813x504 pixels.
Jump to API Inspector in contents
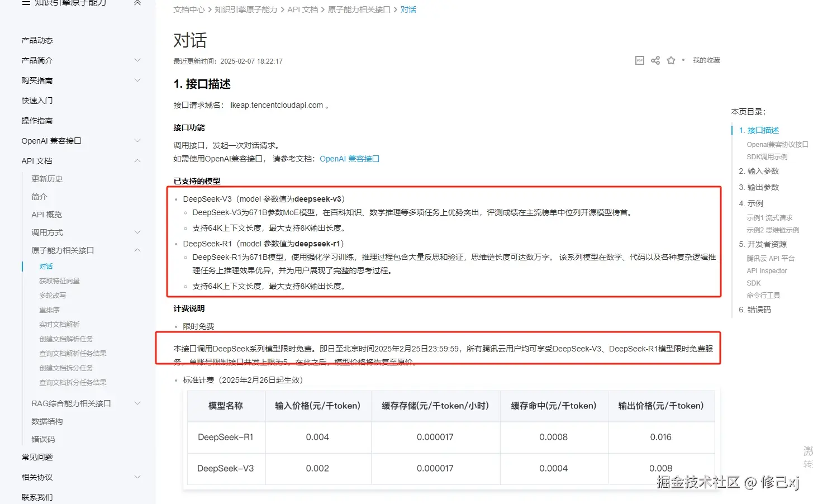pyautogui.click(x=767, y=271)
